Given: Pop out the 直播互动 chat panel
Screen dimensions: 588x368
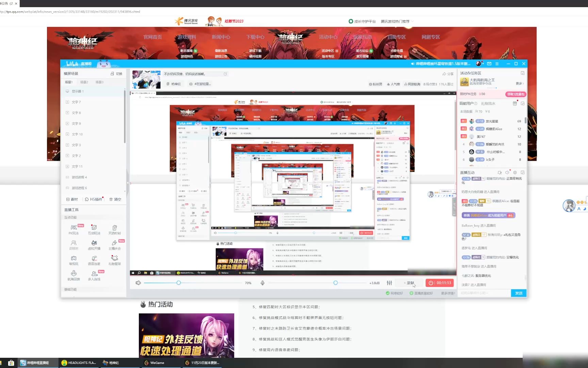Looking at the screenshot, I should [523, 172].
